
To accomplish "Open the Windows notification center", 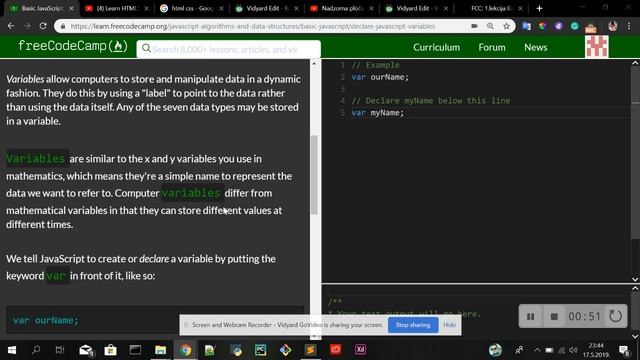I will (624, 350).
